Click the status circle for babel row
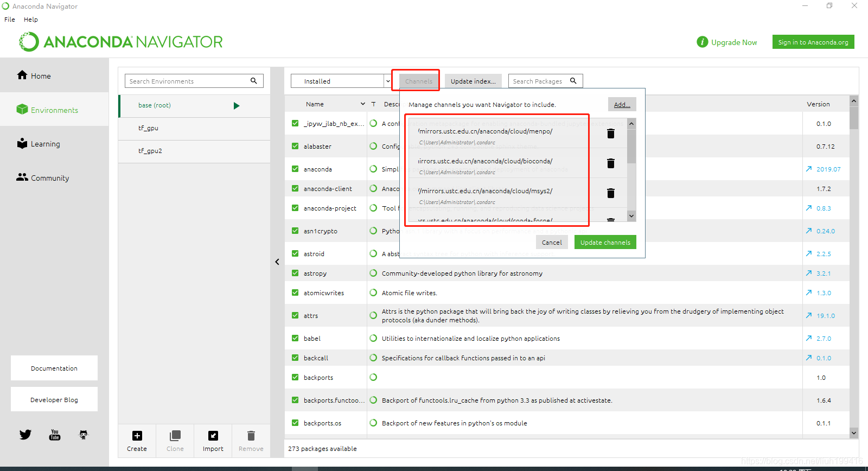Viewport: 868px width, 471px height. pos(373,338)
